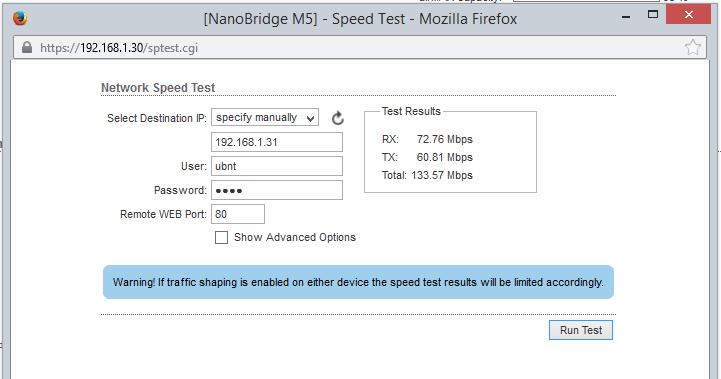Refresh the destination IP list
The image size is (721, 379).
click(338, 118)
